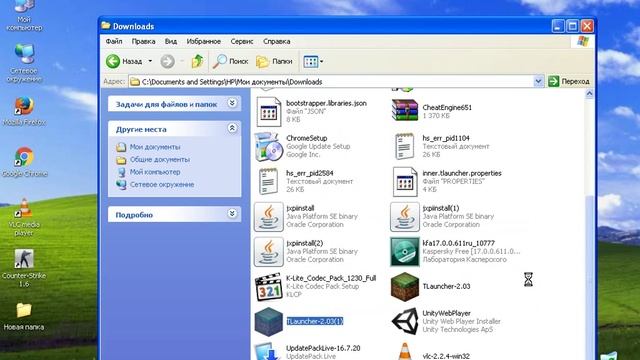Open the Назад history dropdown arrow

150,61
